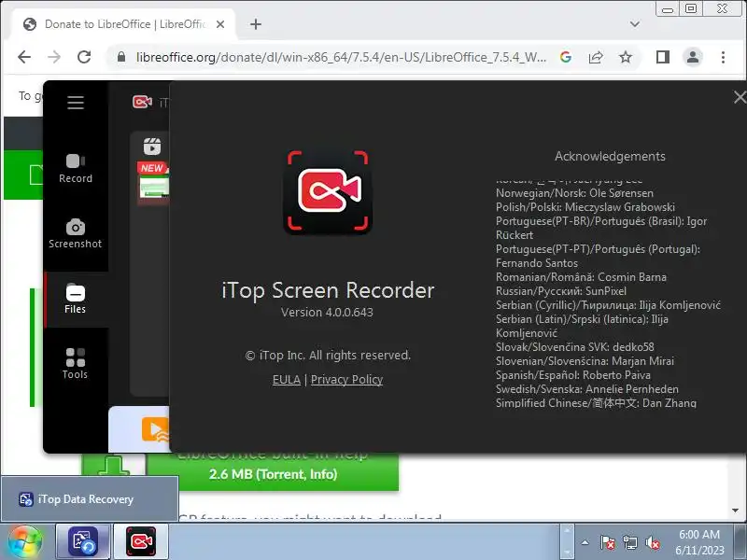The width and height of the screenshot is (747, 560).
Task: Select the Polish/Polski: Mieczyslaw Grabowski line
Action: coord(585,207)
